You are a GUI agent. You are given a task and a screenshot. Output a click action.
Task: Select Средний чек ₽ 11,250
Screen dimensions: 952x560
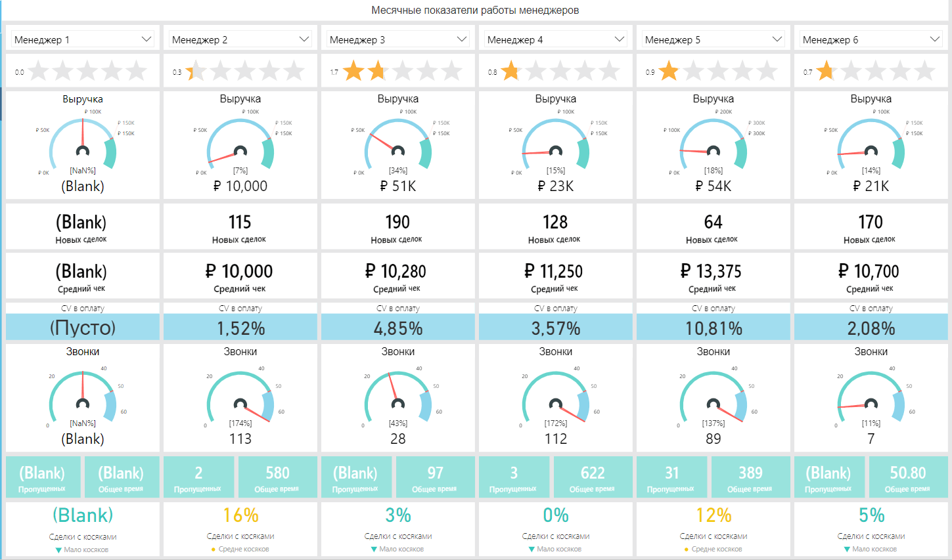[x=553, y=271]
